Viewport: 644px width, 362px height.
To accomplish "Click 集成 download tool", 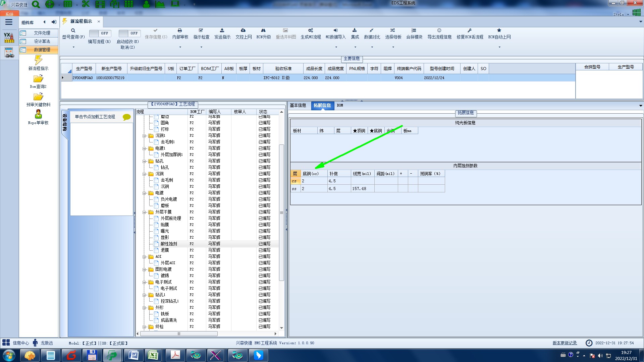I will point(355,34).
